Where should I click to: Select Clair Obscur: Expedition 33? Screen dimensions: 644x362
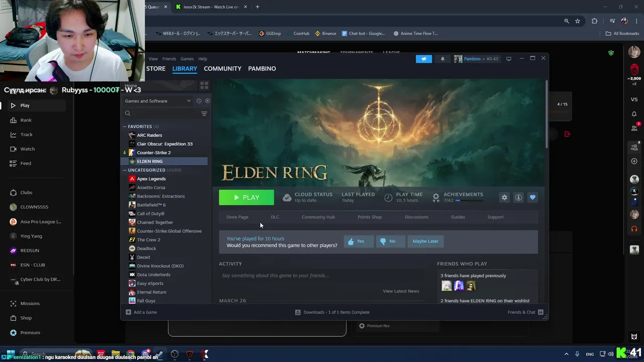pyautogui.click(x=164, y=144)
